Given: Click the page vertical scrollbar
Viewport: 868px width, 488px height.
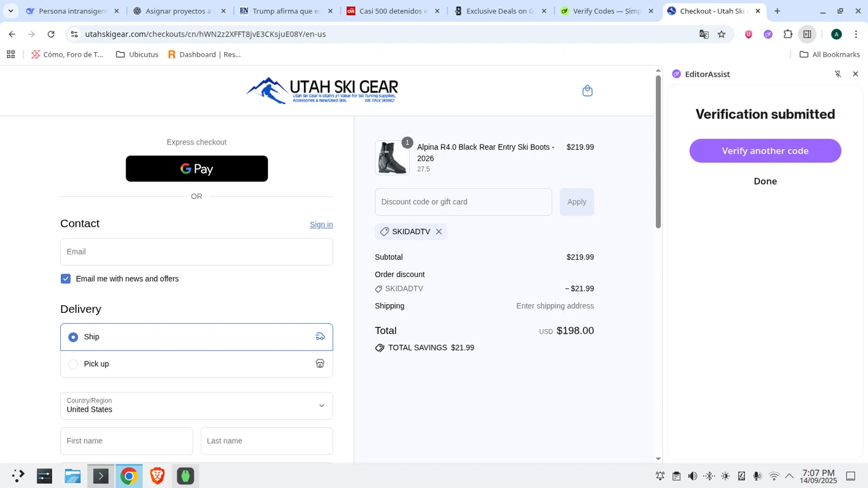Looking at the screenshot, I should tap(658, 152).
